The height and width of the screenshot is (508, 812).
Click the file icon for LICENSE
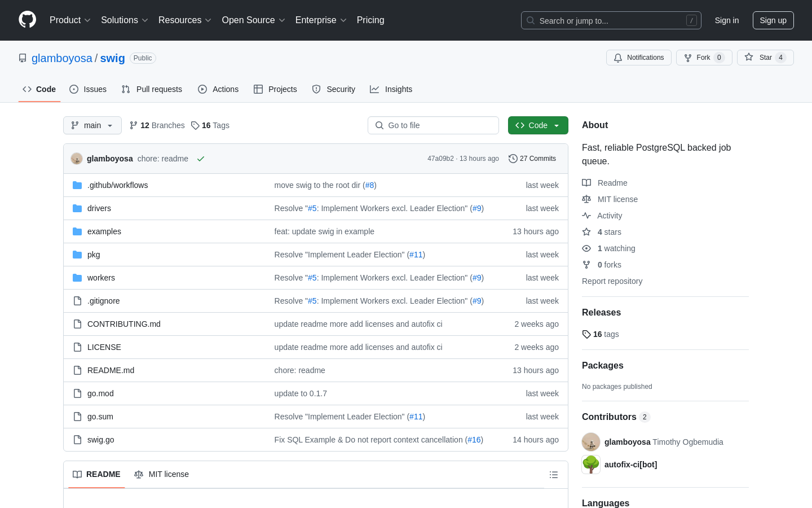(77, 347)
